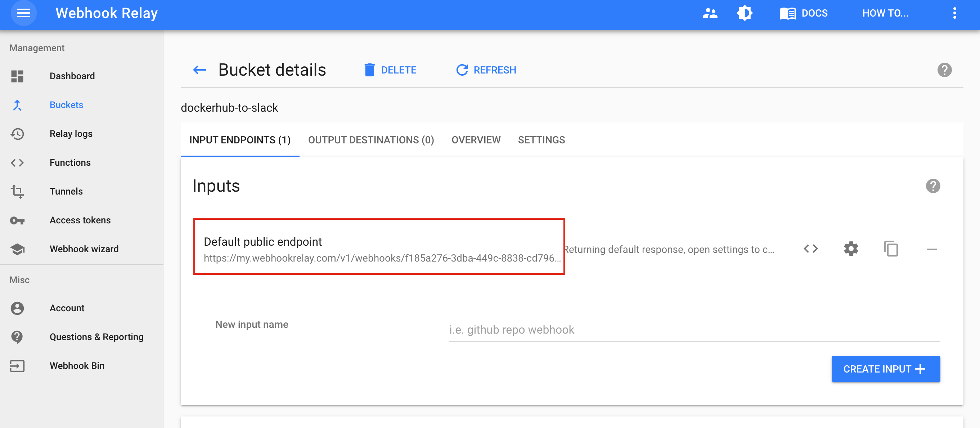The image size is (980, 428).
Task: Launch the Webhook wizard
Action: [x=84, y=249]
